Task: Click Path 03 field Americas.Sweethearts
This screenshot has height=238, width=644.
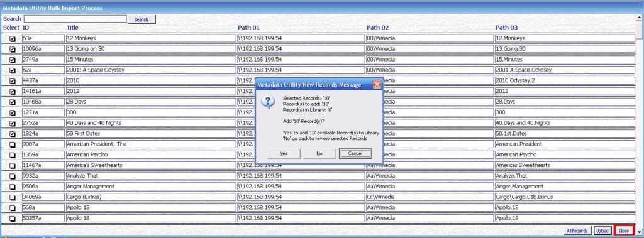Action: click(x=565, y=166)
